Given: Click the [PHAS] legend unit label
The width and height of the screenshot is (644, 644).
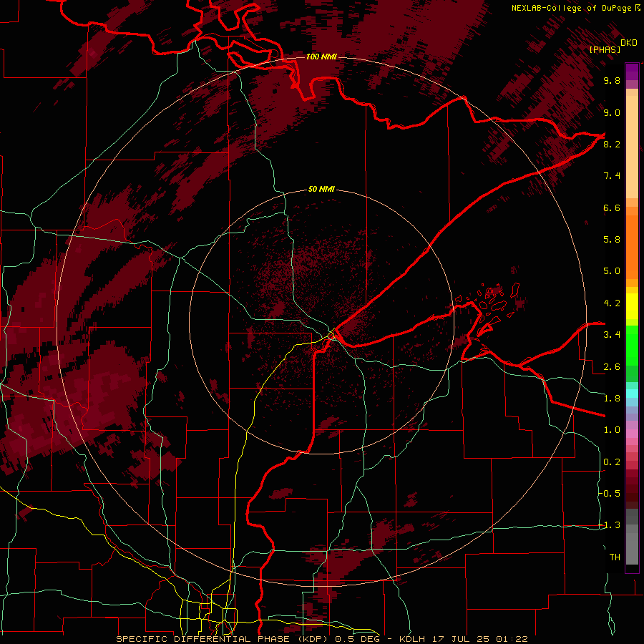Looking at the screenshot, I should click(605, 49).
